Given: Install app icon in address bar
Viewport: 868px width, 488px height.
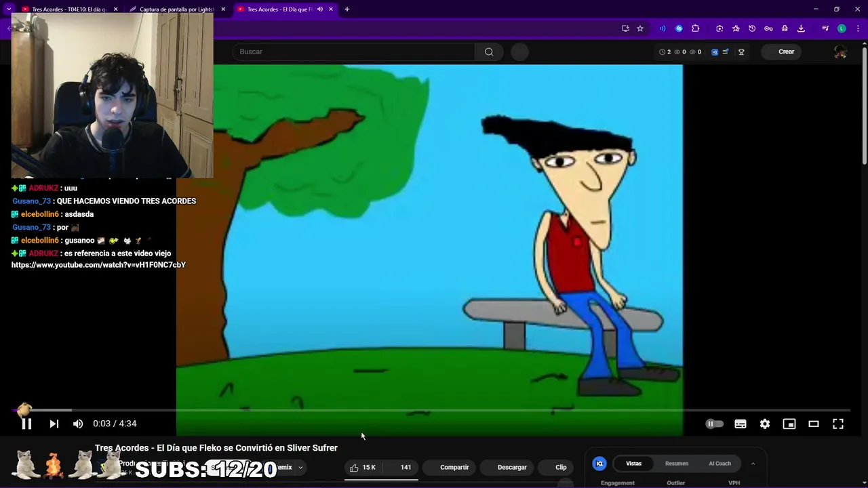Looking at the screenshot, I should 625,28.
